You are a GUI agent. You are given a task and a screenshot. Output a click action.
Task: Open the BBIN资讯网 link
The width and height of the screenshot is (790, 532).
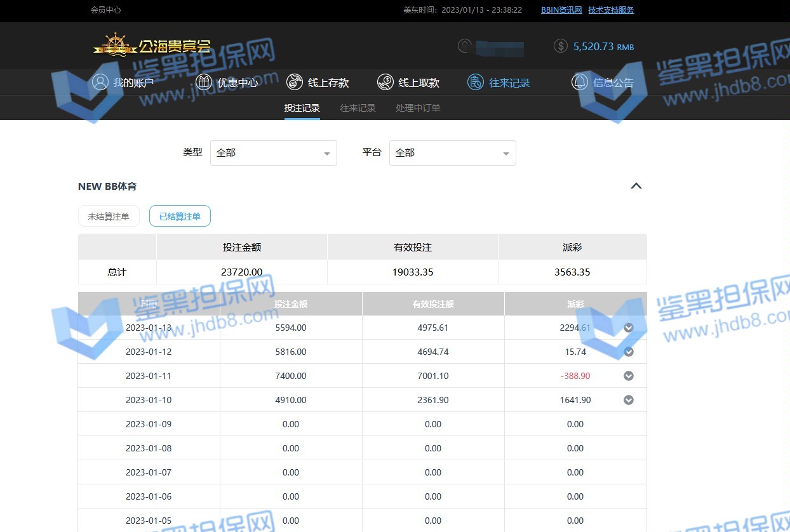coord(561,10)
